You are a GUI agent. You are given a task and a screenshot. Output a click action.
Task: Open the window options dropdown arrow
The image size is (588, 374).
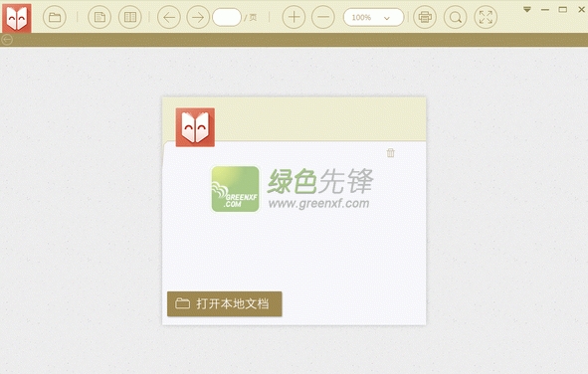(527, 9)
